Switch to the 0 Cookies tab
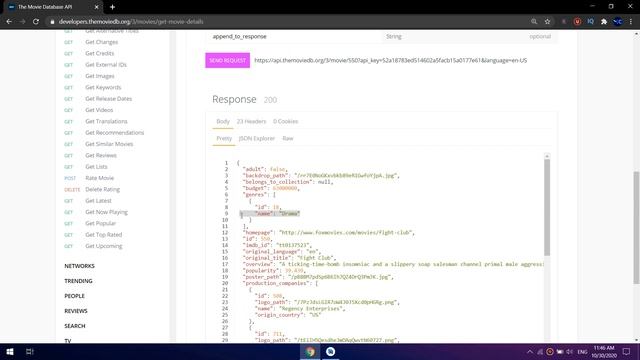 click(285, 121)
